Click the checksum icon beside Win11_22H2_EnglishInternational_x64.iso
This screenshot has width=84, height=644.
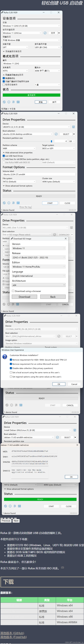coord(59,336)
